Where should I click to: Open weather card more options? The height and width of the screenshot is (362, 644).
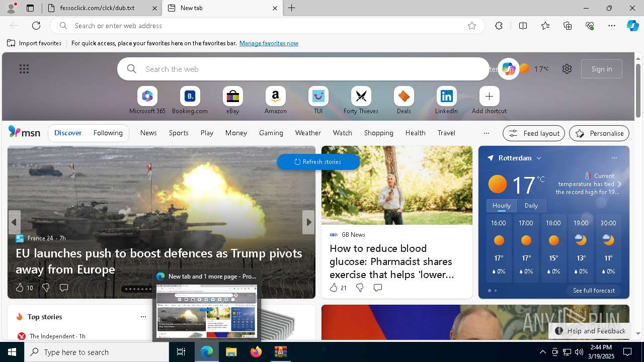(x=614, y=158)
